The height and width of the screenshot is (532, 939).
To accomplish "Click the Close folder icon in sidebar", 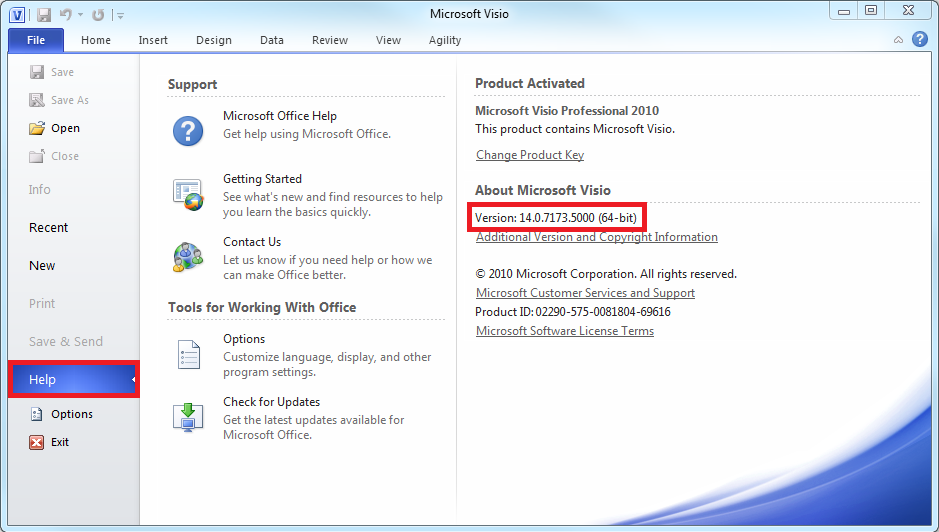I will pyautogui.click(x=37, y=156).
